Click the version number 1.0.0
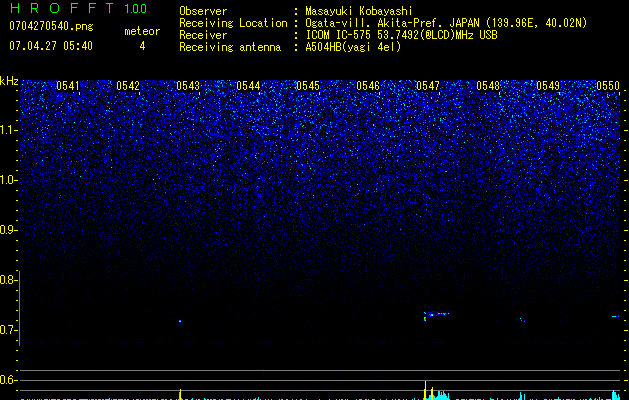This screenshot has height=400, width=629. click(135, 8)
